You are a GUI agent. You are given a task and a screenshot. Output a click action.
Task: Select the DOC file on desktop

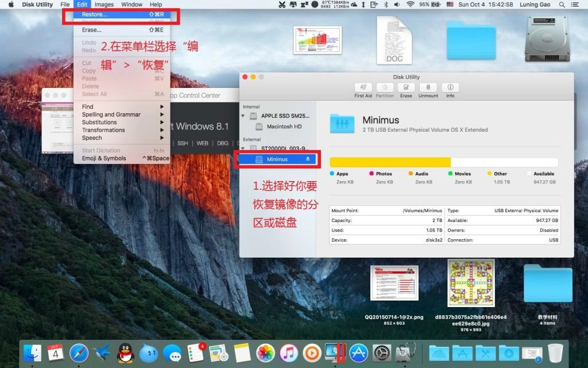click(394, 40)
